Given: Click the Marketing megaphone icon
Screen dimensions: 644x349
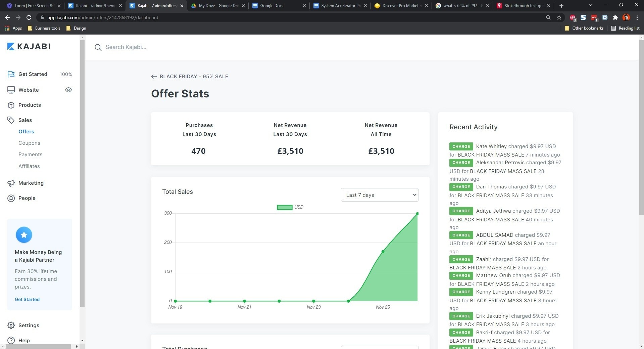Looking at the screenshot, I should (x=11, y=183).
